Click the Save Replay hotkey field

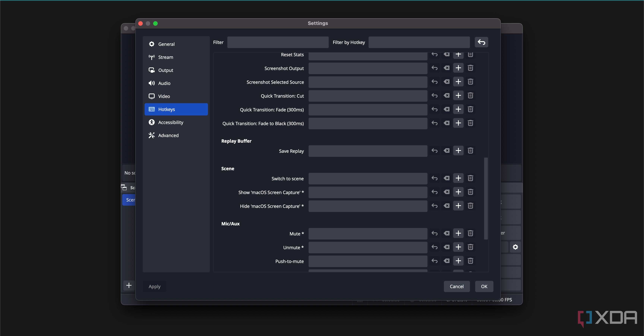click(368, 151)
